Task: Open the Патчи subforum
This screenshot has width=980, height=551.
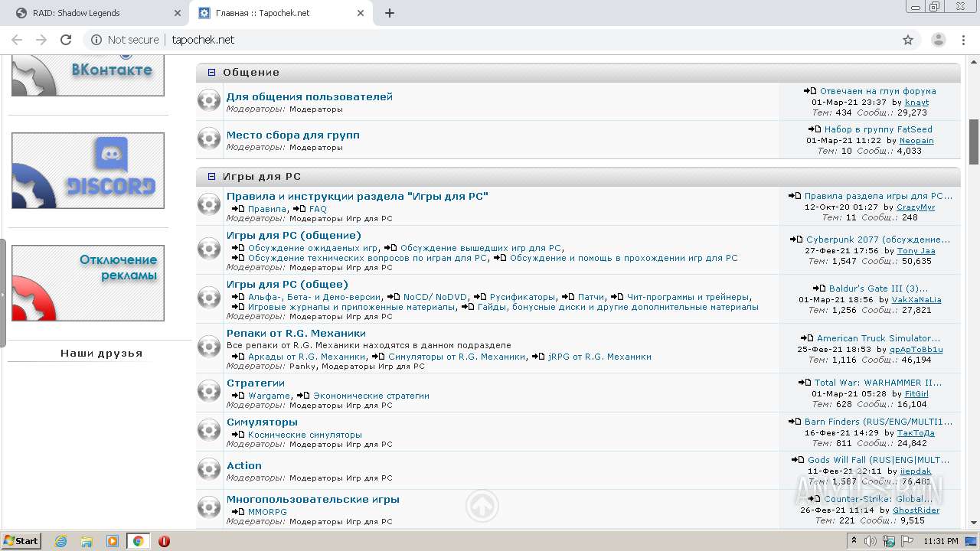Action: (x=591, y=297)
